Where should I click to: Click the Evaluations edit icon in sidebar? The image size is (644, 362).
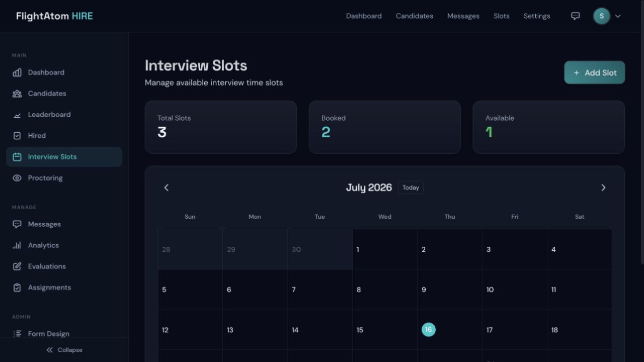(17, 266)
